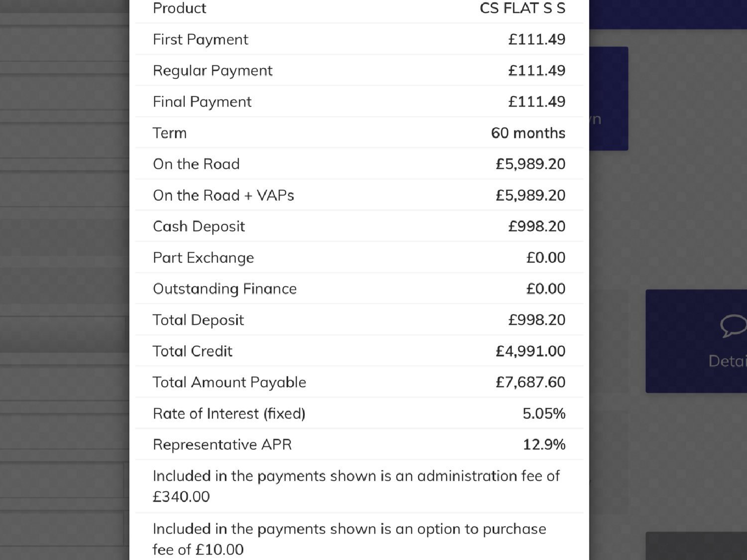Click the Regular Payment £111.49 value
The width and height of the screenshot is (747, 560).
coord(536,71)
